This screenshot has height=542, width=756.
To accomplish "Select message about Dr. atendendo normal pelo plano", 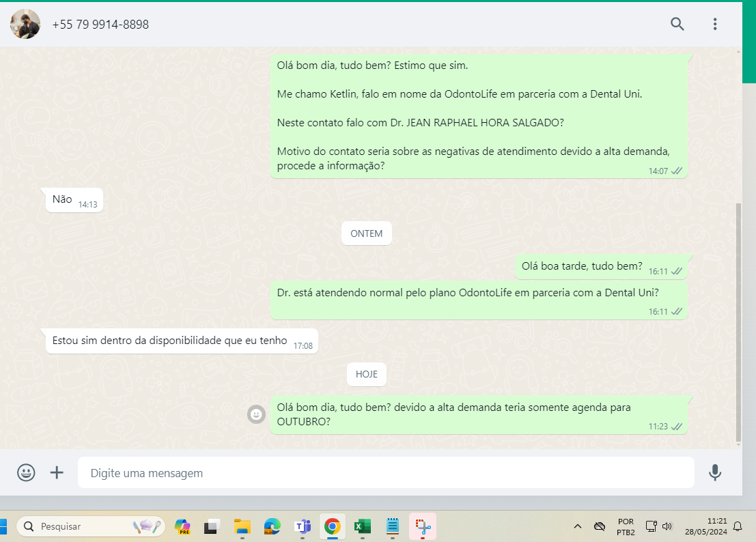I will pos(479,300).
